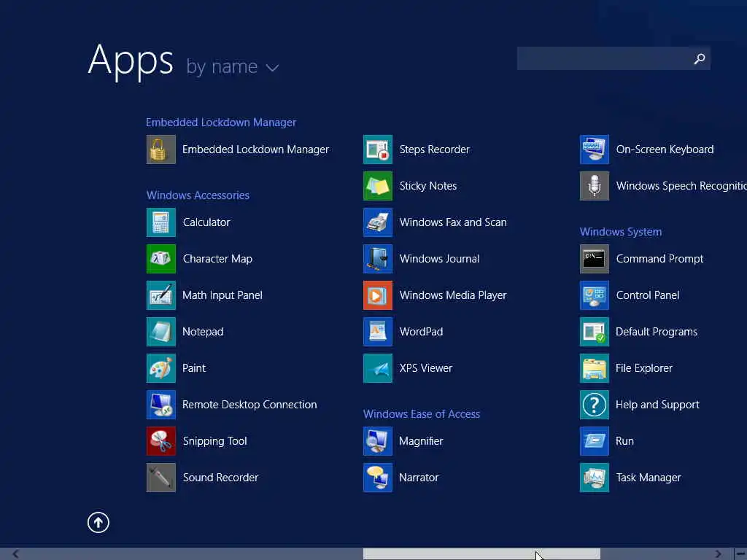Screen dimensions: 747x560
Task: Click the 'Windows Media Player' label
Action: tap(453, 295)
